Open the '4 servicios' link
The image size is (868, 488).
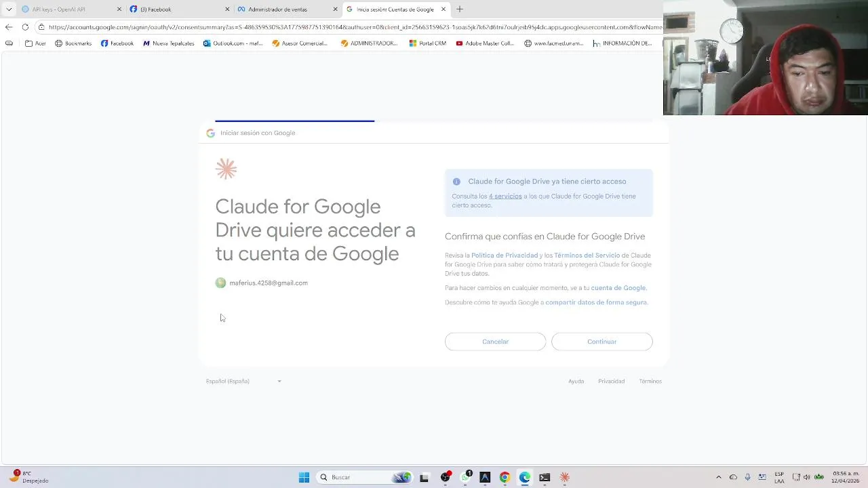click(x=505, y=197)
